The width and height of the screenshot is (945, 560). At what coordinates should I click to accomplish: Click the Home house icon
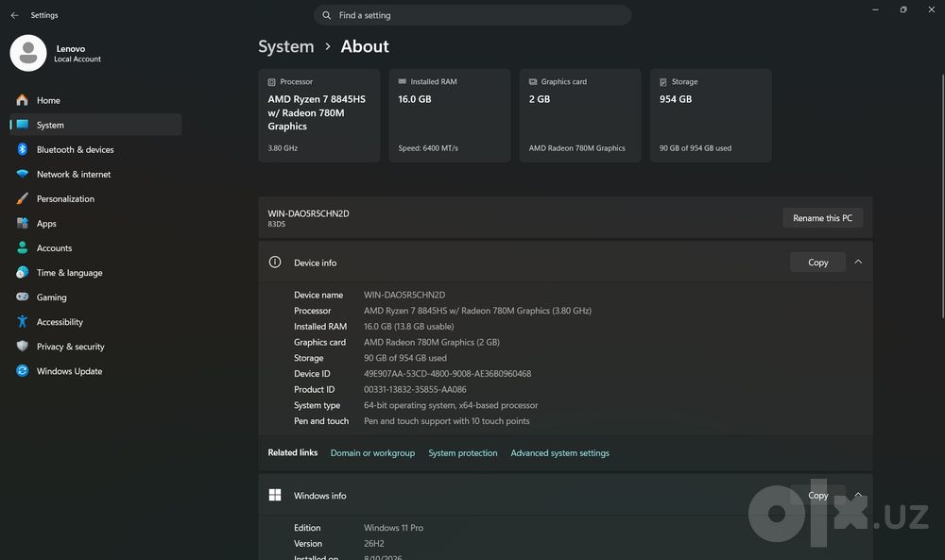coord(23,100)
